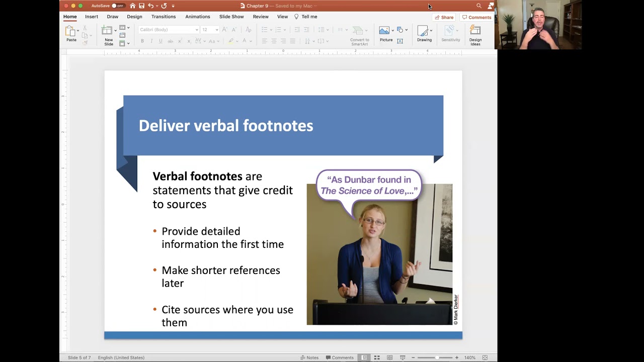Click Convert to SmartArt
This screenshot has width=644, height=362.
(359, 36)
